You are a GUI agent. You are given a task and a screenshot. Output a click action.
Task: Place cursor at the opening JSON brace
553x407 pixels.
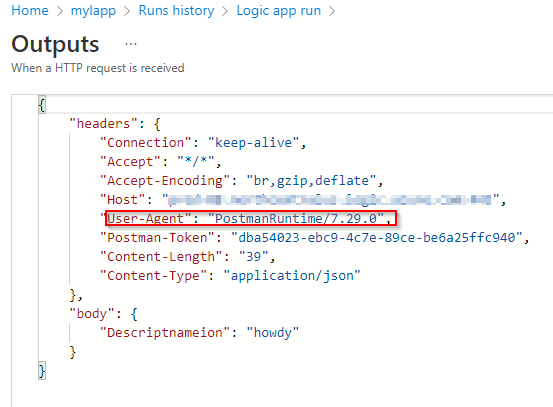pyautogui.click(x=42, y=105)
